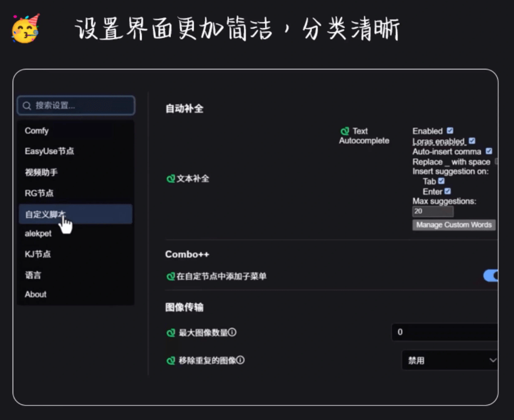Viewport: 514px width, 420px height.
Task: Click the green icon beside 在自定节点中添加子菜单
Action: click(170, 276)
